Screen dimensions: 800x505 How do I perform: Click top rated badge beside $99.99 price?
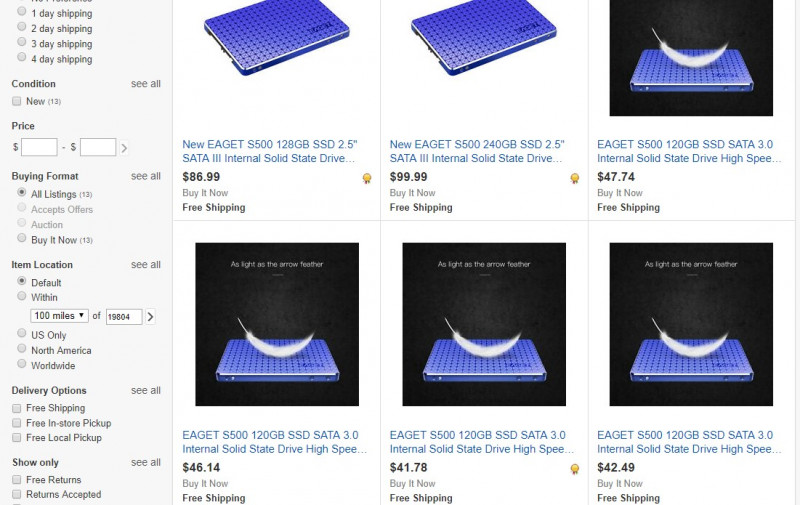(574, 178)
